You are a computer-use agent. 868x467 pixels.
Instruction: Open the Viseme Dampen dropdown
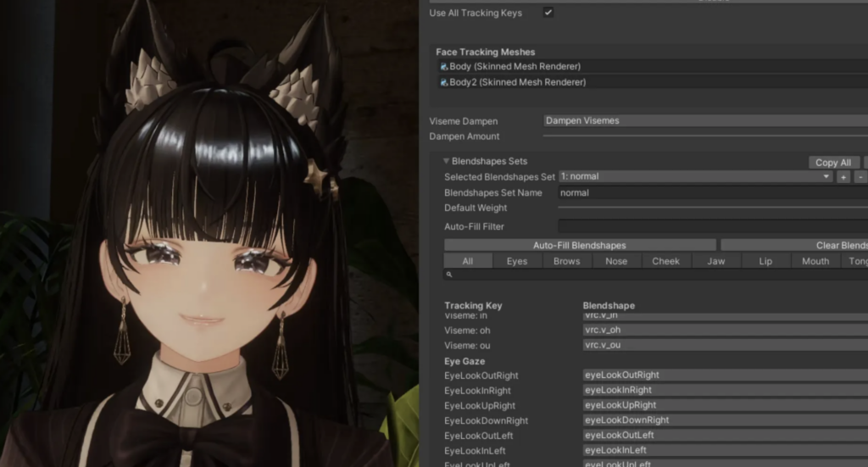(705, 120)
